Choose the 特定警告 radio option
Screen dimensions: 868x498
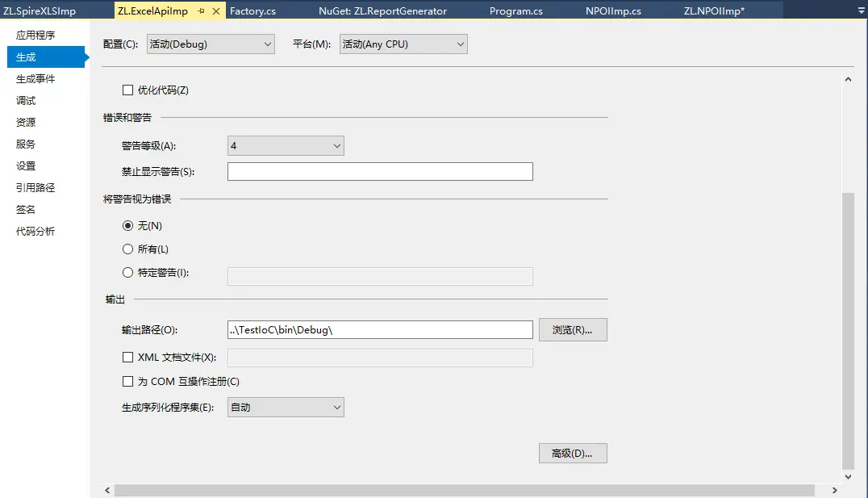pos(127,273)
